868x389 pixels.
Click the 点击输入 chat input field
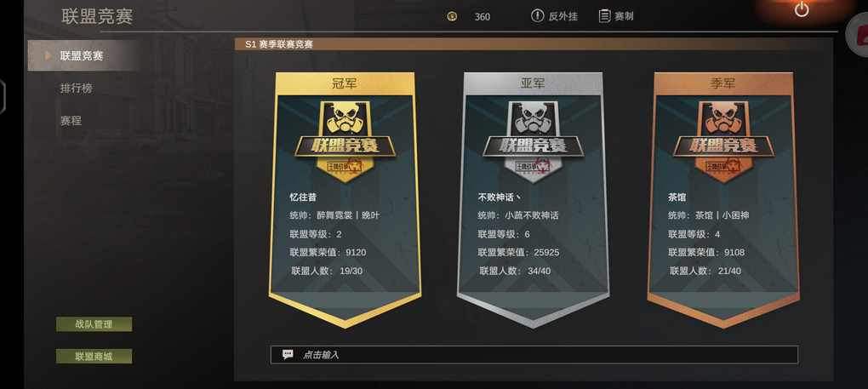(x=534, y=355)
